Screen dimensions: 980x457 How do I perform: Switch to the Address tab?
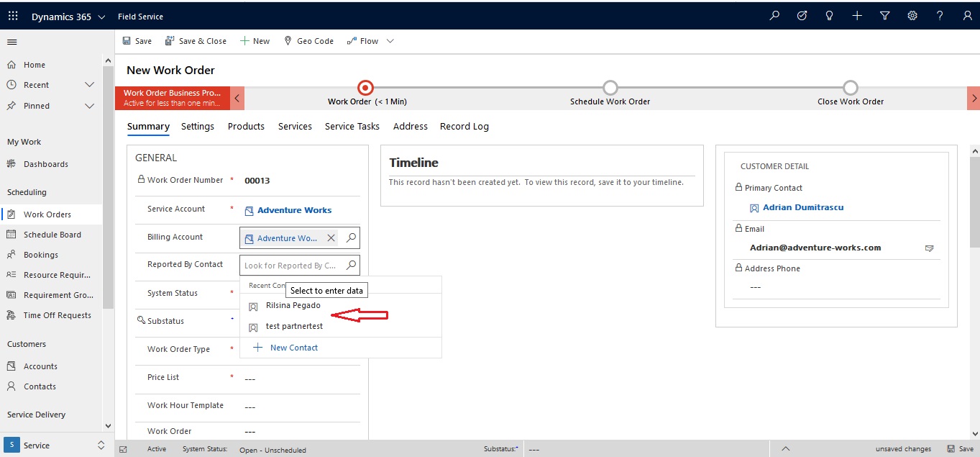pos(411,127)
